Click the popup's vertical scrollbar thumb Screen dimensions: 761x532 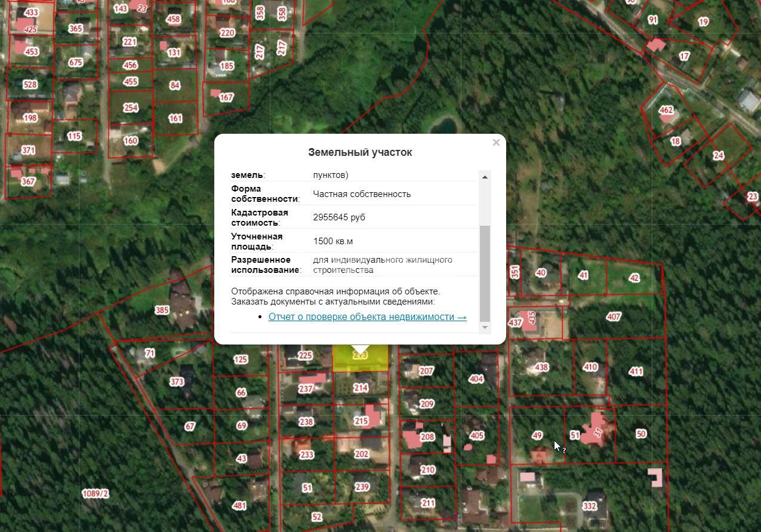coord(485,273)
